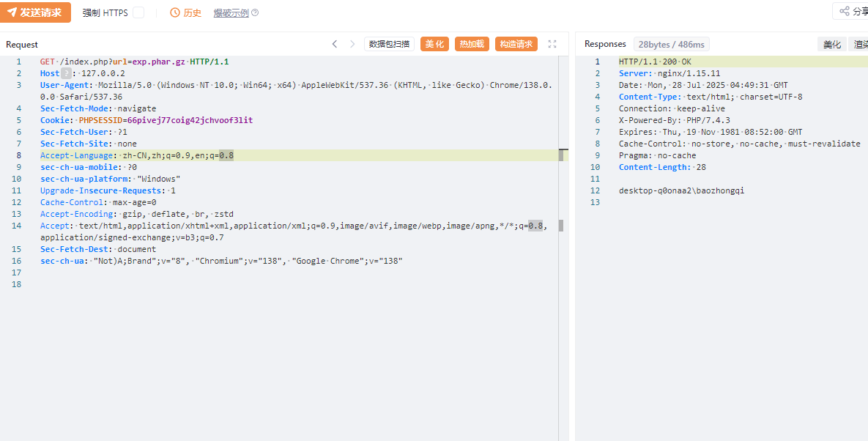868x441 pixels.
Task: Open the 历史 history clock icon
Action: (175, 13)
